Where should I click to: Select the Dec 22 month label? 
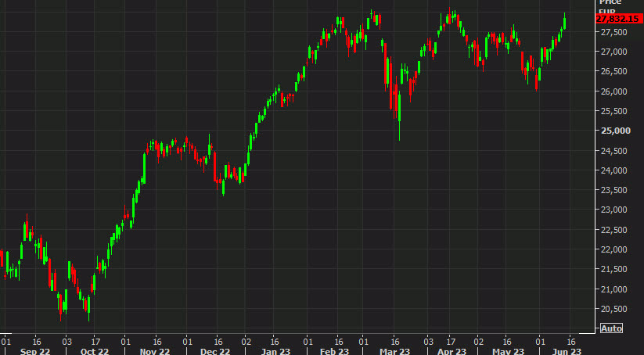coord(216,351)
